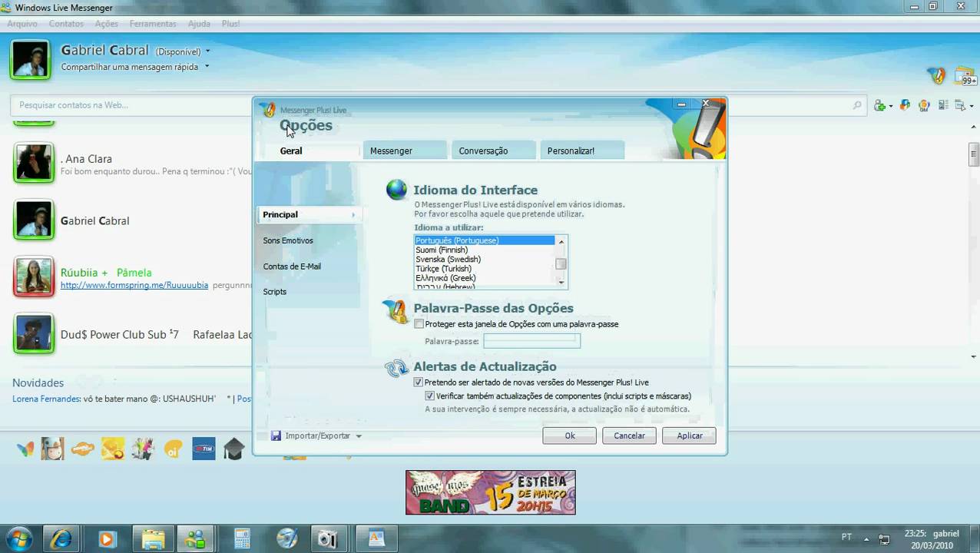
Task: Click the Palavra-passe input field
Action: pyautogui.click(x=531, y=341)
